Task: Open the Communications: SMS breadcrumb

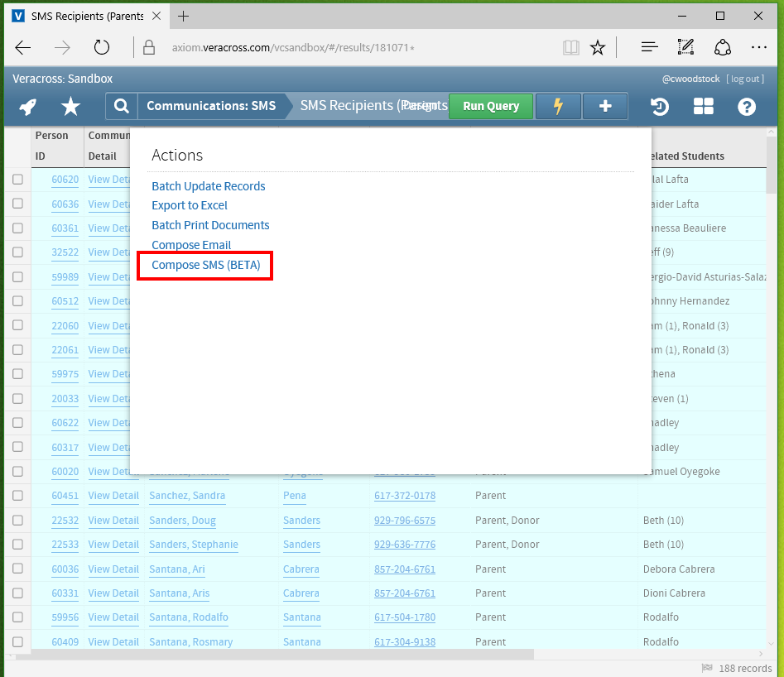Action: tap(211, 106)
